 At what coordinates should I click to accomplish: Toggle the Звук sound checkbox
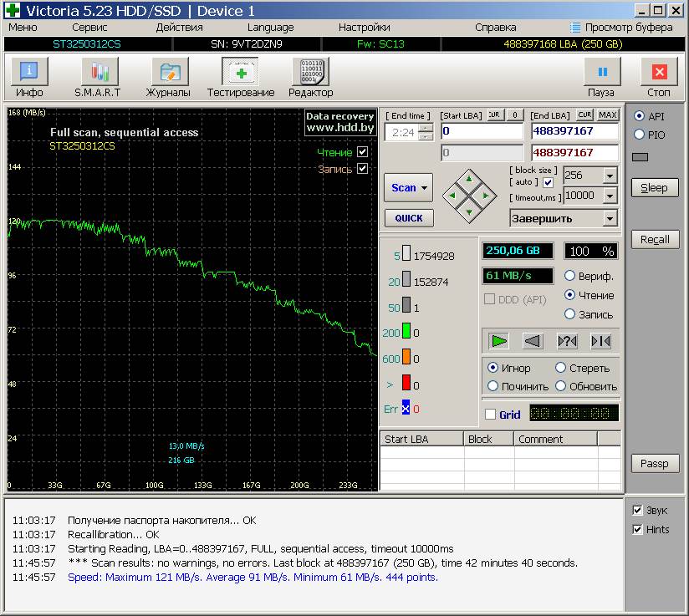pos(638,510)
